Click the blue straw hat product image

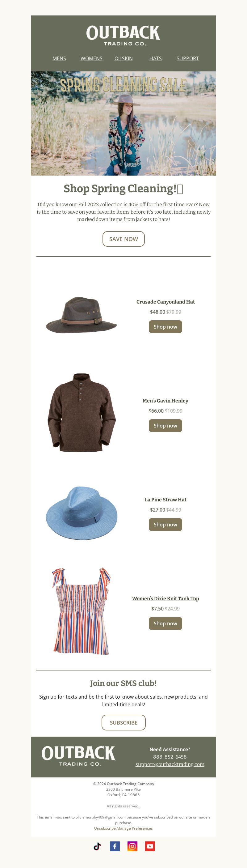pos(82,513)
